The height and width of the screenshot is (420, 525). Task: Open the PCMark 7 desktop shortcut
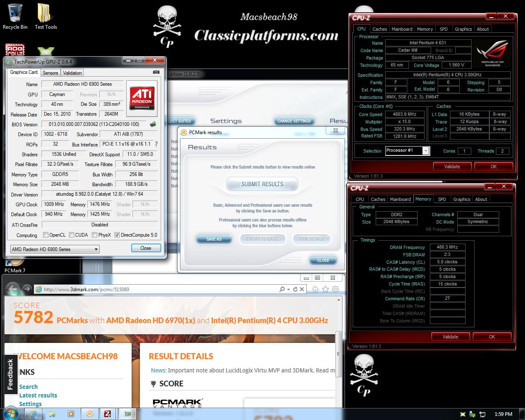(15, 265)
